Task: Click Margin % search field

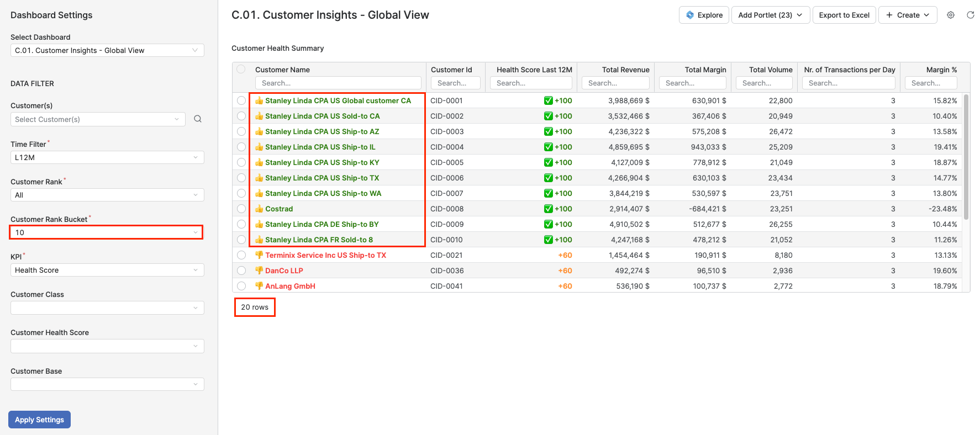Action: tap(931, 83)
